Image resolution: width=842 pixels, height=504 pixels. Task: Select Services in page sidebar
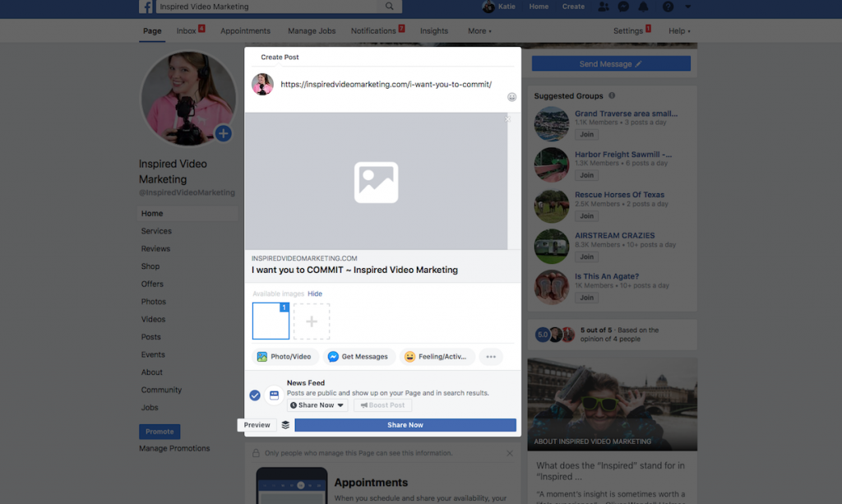tap(156, 231)
